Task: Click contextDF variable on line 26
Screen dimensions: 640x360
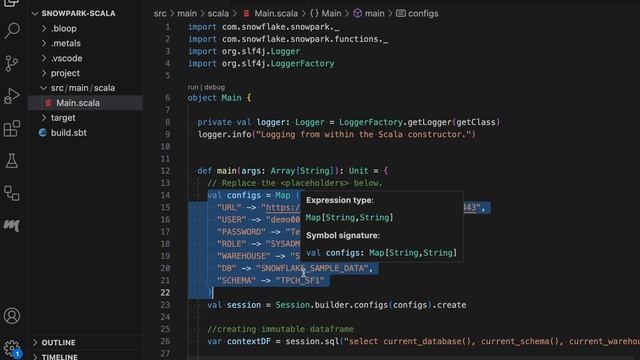Action: pos(249,341)
